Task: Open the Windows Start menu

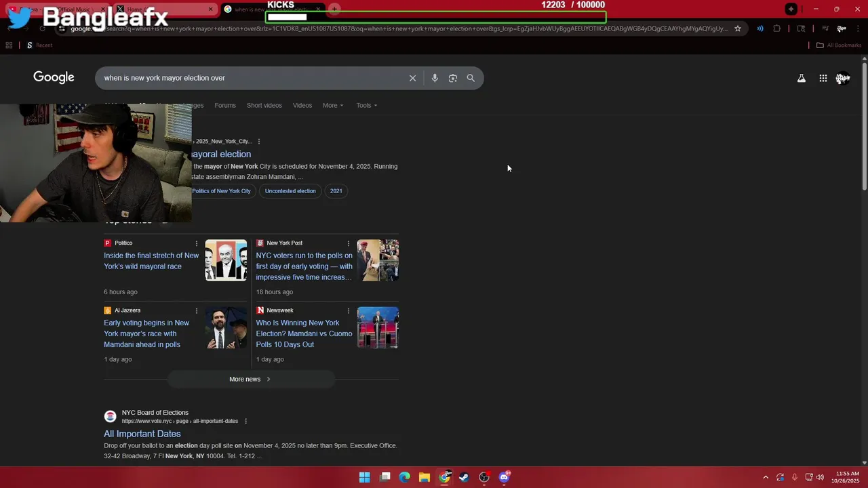Action: click(x=364, y=477)
